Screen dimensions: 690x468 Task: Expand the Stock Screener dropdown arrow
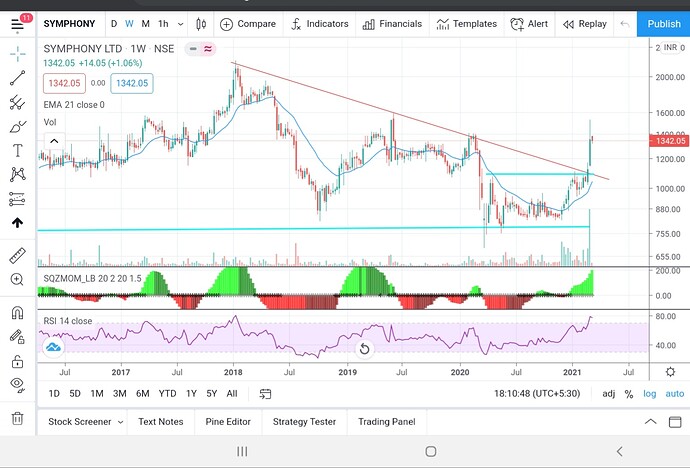120,422
